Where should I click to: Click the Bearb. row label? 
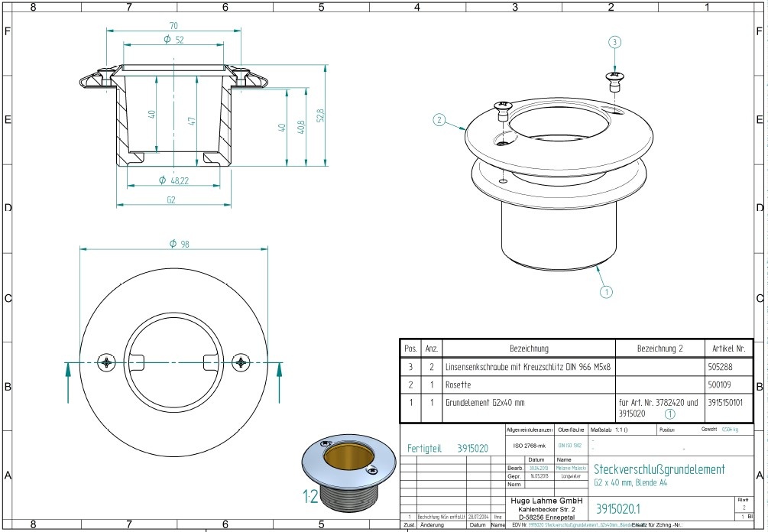(x=515, y=469)
